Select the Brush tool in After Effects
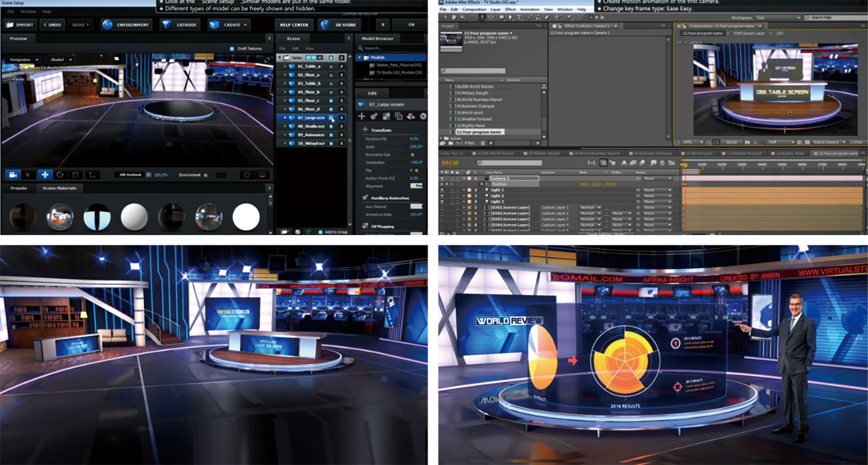Image resolution: width=868 pixels, height=465 pixels. (530, 18)
